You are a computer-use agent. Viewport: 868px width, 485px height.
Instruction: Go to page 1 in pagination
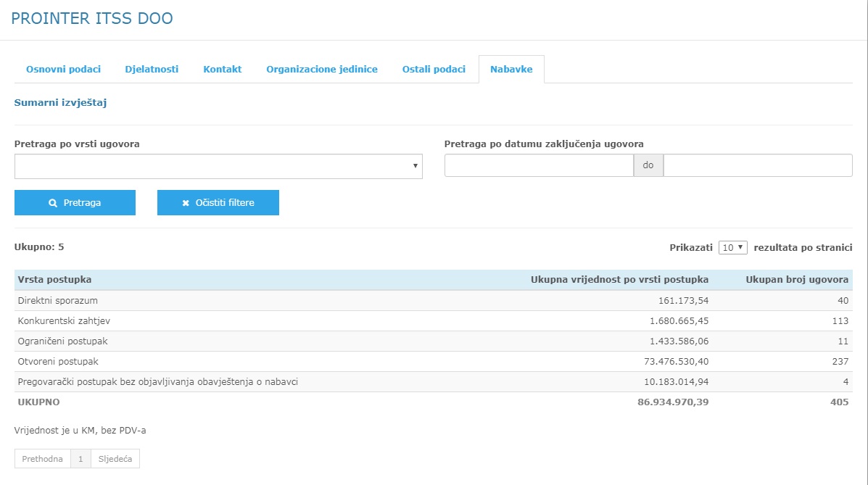[x=80, y=458]
